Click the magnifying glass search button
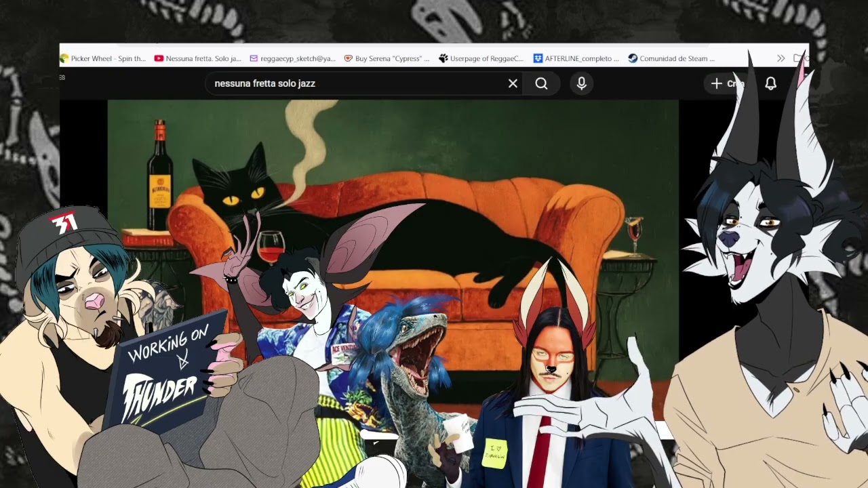The image size is (868, 488). (x=541, y=83)
